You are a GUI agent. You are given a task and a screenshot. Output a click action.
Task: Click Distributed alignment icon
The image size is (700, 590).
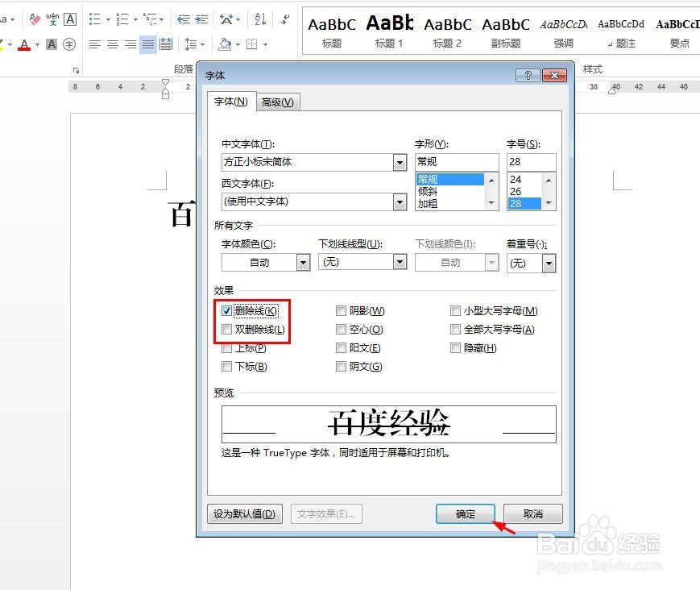(x=166, y=44)
